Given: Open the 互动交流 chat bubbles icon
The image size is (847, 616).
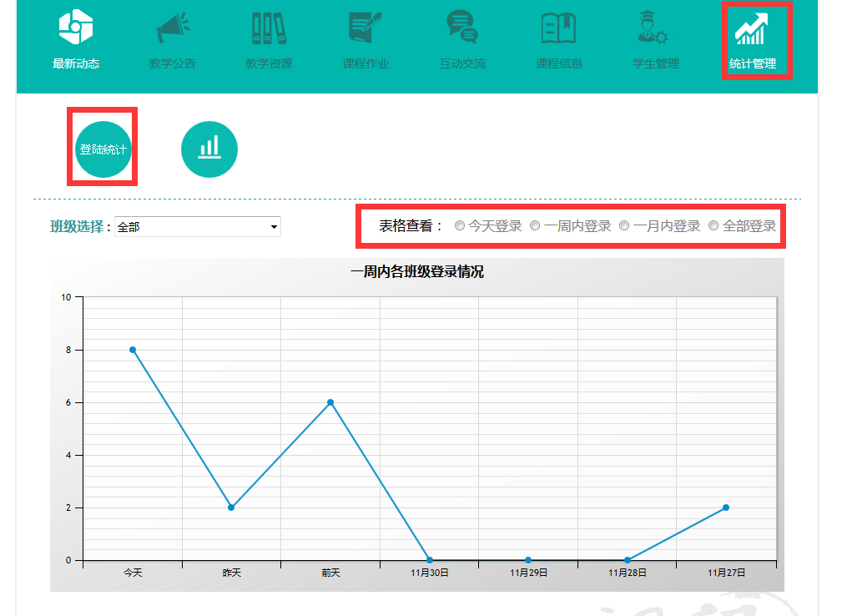Looking at the screenshot, I should pyautogui.click(x=461, y=28).
